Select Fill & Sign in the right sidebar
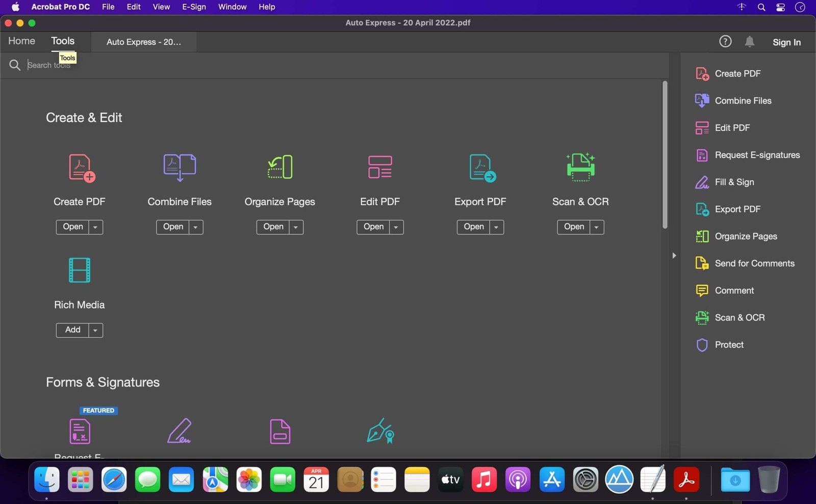The width and height of the screenshot is (816, 504). (734, 182)
